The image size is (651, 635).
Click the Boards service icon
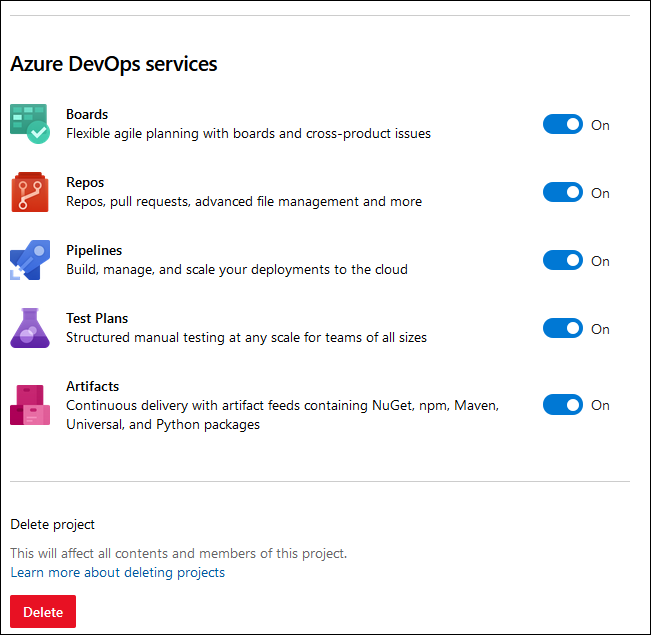tap(30, 124)
